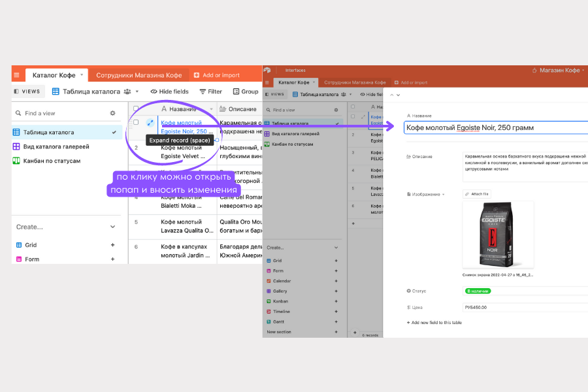Click plus next to New section

[336, 332]
